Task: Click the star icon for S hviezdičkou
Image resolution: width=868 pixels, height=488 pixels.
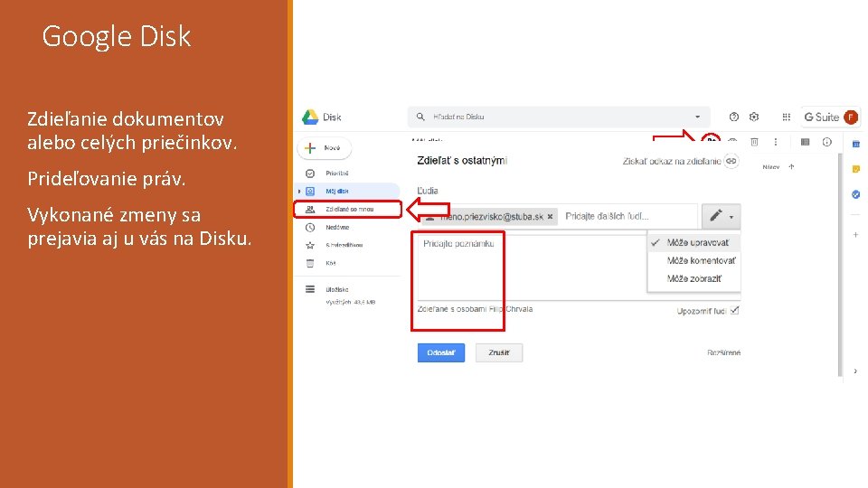Action: 310,245
